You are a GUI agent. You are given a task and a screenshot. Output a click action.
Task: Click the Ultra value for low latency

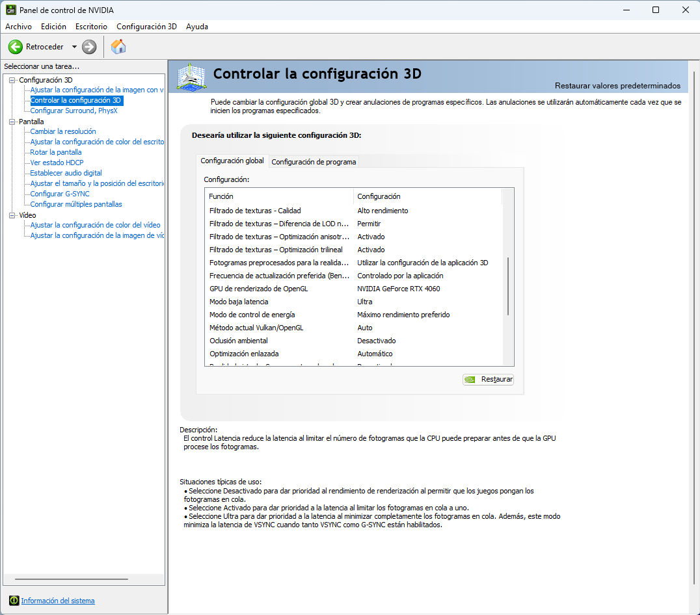[365, 302]
